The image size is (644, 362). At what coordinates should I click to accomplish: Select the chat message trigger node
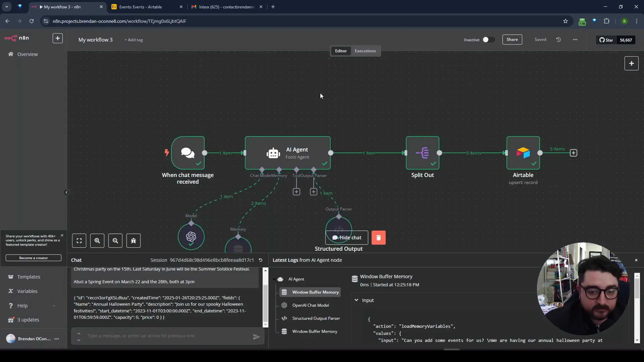pyautogui.click(x=188, y=153)
